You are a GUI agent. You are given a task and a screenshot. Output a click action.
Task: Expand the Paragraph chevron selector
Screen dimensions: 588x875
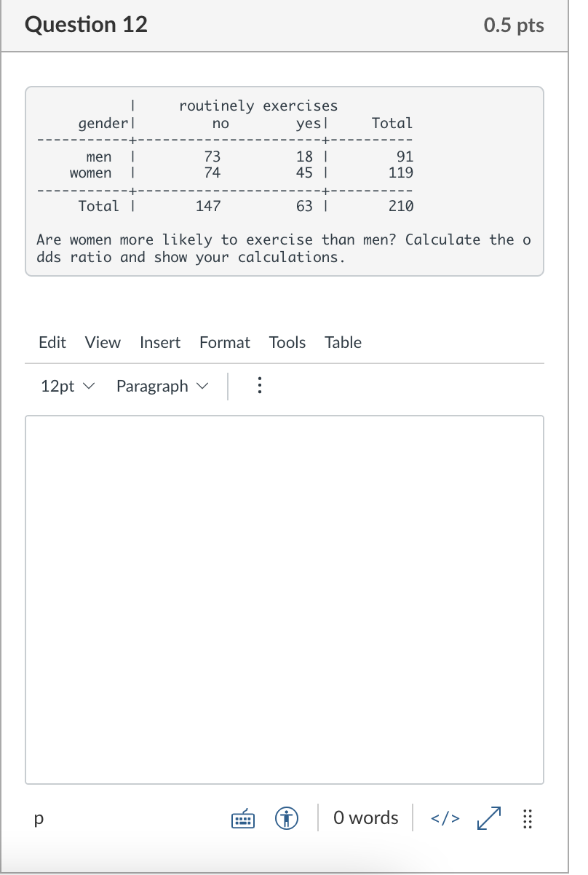202,387
